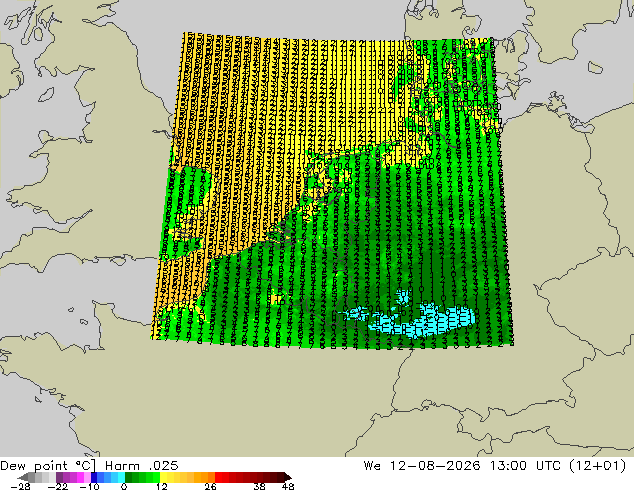Click legend label "-10"

tap(89, 486)
